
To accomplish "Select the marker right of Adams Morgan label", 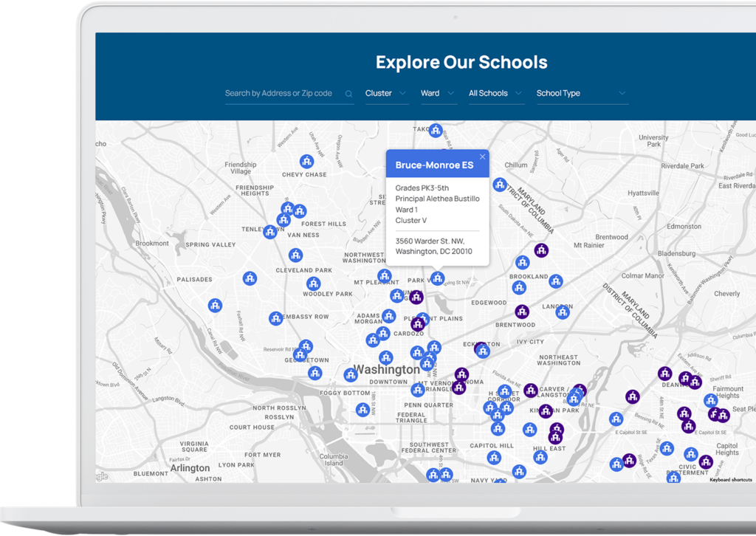I will coord(389,316).
